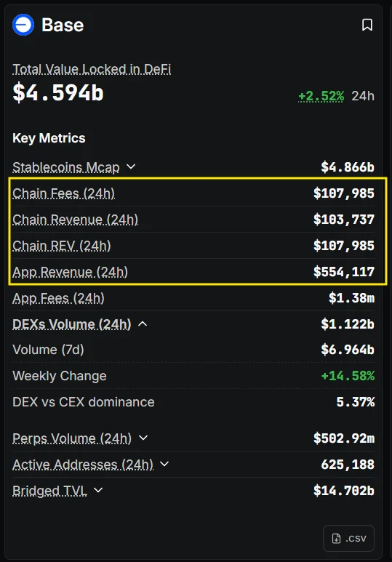
Task: Click the Chain REV (24h) label
Action: 62,246
